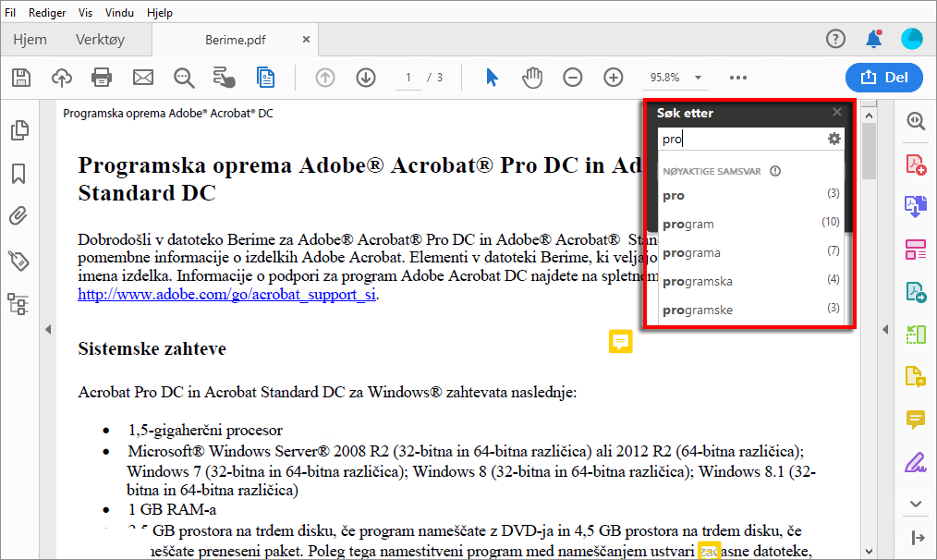Open the Fil menu
Screen dimensions: 937x560
[x=10, y=13]
